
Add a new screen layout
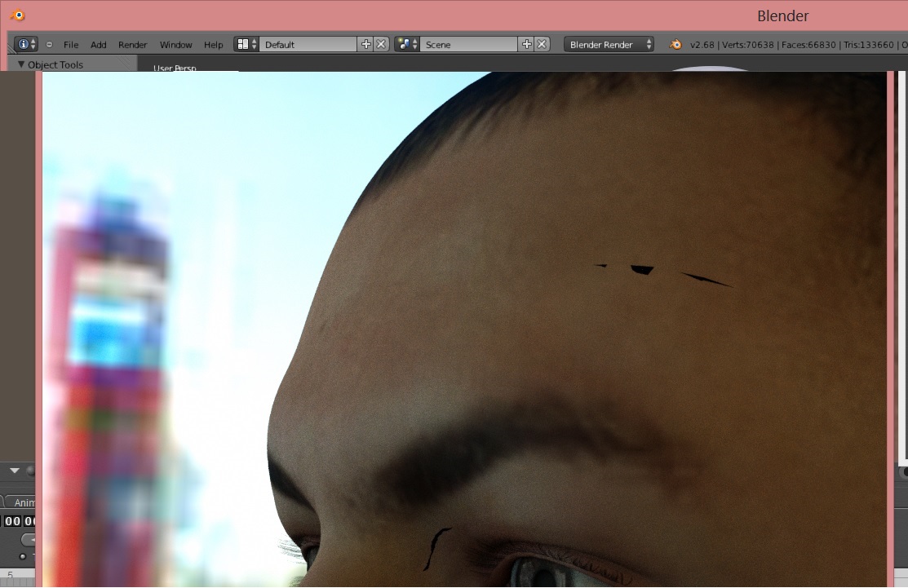tap(366, 44)
